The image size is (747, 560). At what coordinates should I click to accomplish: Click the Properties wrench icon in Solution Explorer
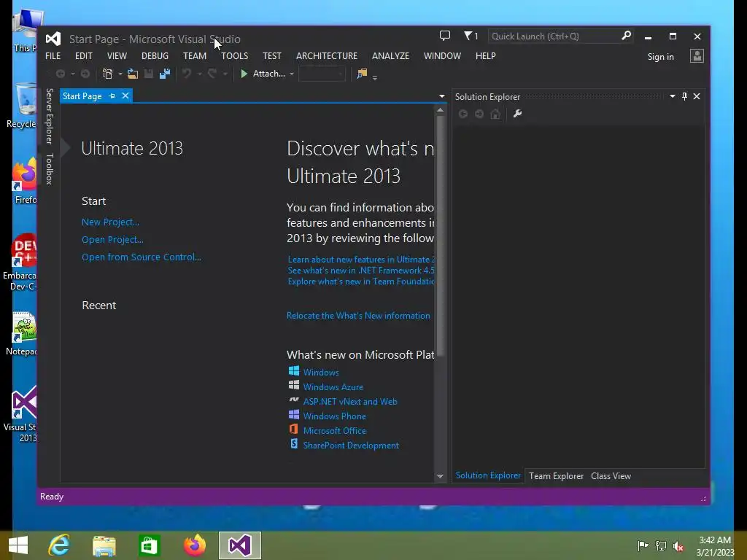(x=517, y=114)
